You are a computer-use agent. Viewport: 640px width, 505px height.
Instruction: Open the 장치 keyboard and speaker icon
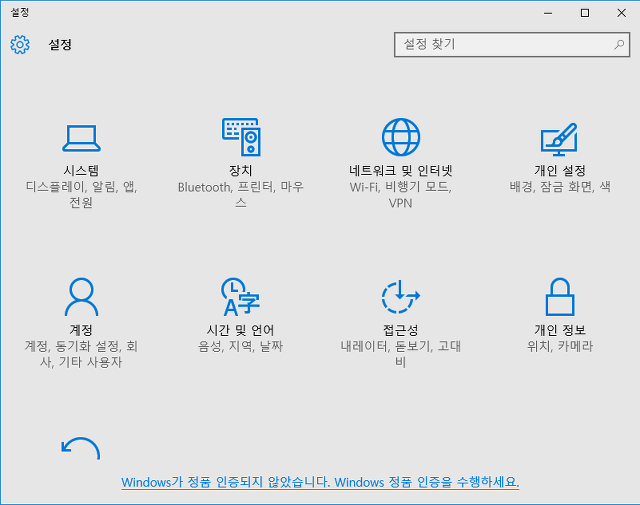click(x=241, y=137)
